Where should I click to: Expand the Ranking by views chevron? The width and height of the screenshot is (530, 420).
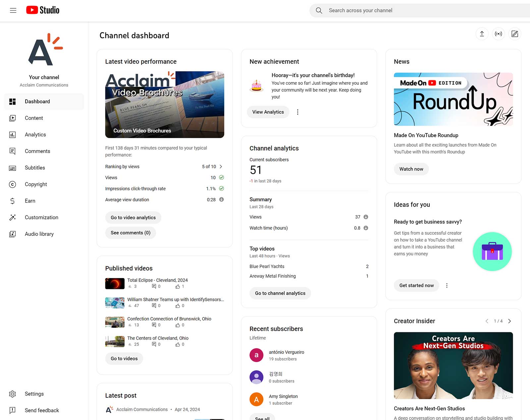[x=221, y=166]
